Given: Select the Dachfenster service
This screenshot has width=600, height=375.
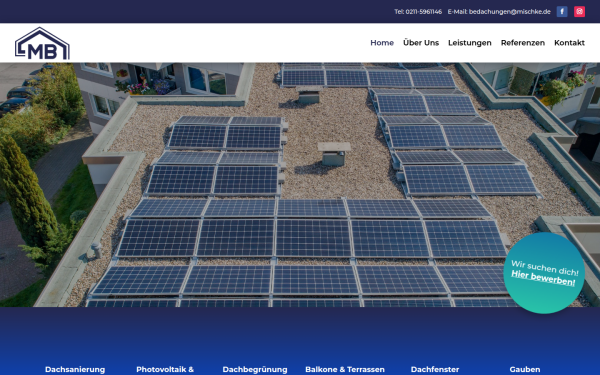Looking at the screenshot, I should [x=435, y=369].
